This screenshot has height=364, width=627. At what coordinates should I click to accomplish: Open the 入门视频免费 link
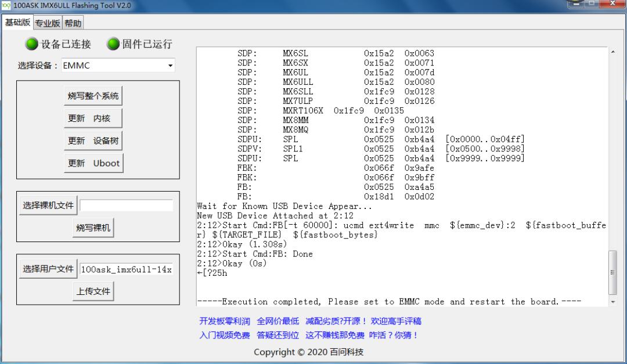coord(225,335)
